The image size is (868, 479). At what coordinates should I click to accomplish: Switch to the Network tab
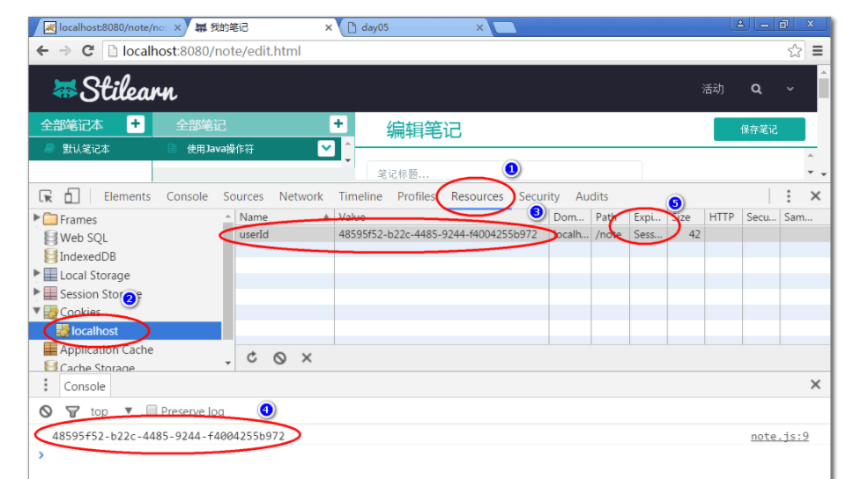point(301,196)
